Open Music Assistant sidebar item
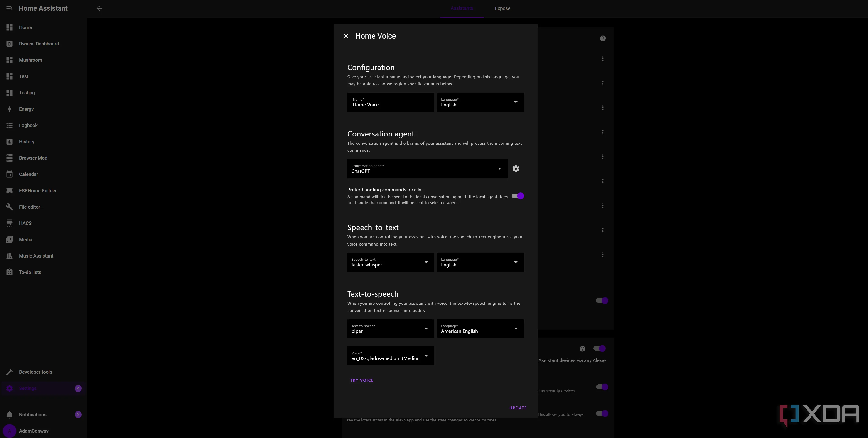This screenshot has width=868, height=438. click(36, 256)
